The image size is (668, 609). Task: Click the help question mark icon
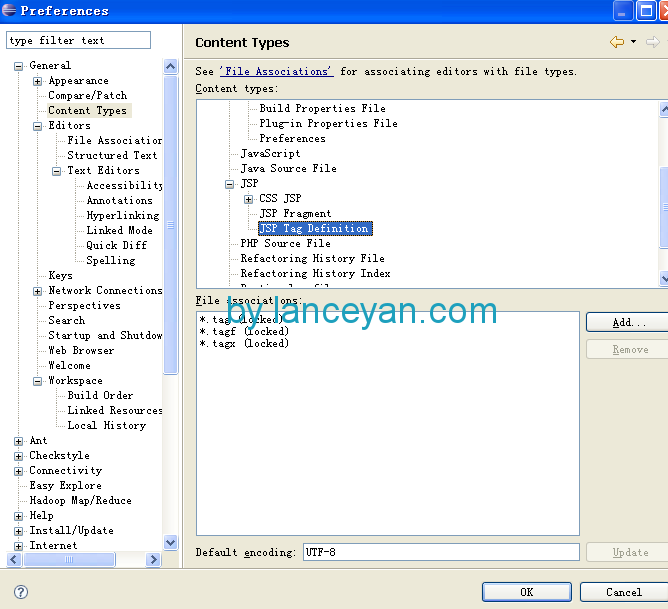[x=20, y=592]
